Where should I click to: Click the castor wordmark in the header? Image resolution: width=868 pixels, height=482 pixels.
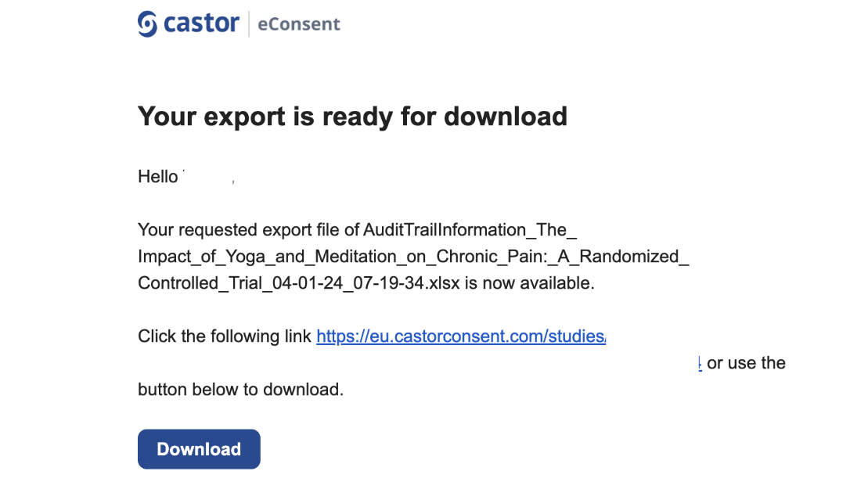pyautogui.click(x=201, y=23)
